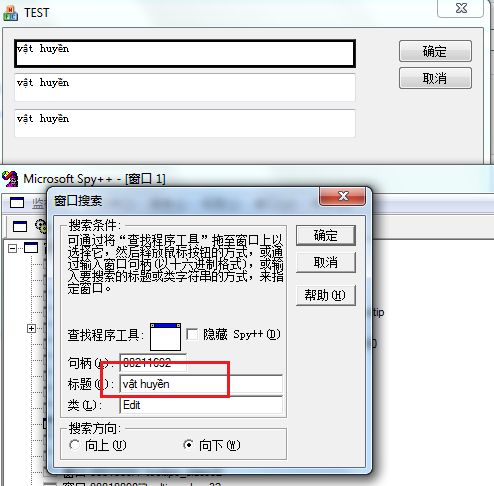Screen dimensions: 494x486
Task: Expand the plus tree node in Spy++
Action: pyautogui.click(x=31, y=329)
